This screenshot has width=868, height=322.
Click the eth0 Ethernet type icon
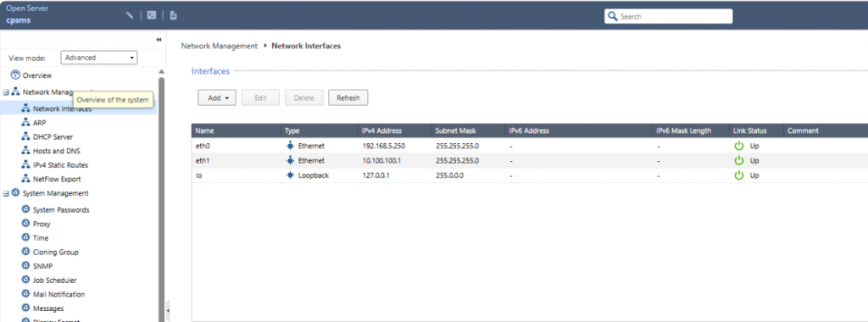click(290, 146)
